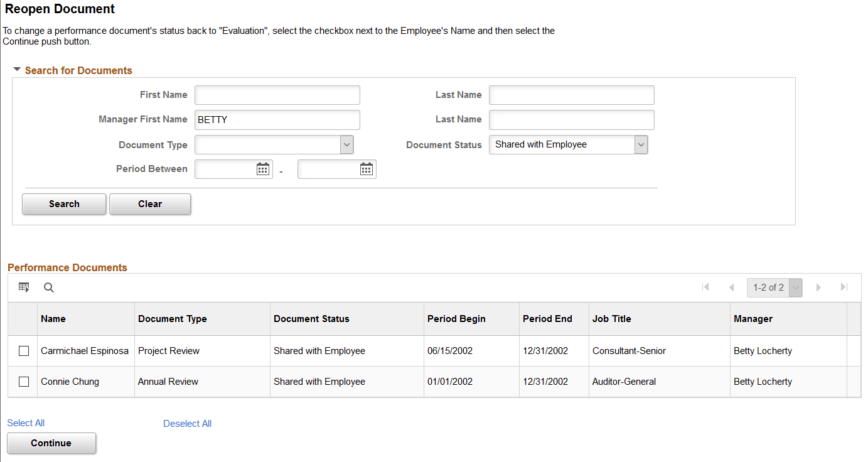Screen dimensions: 868x462
Task: Click the Deselect All link
Action: click(x=187, y=423)
